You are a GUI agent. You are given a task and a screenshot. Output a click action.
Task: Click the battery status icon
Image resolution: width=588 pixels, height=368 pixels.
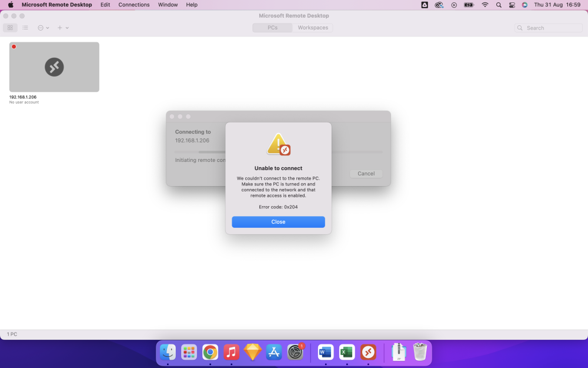point(469,5)
